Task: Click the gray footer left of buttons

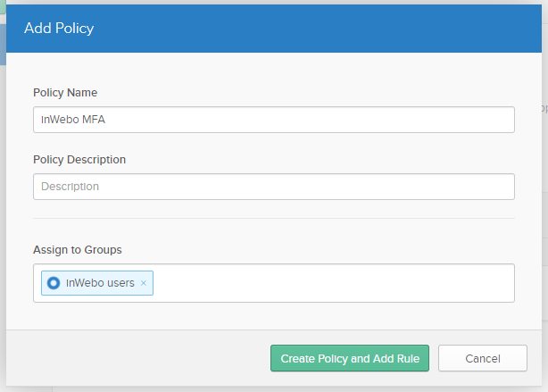Action: [134, 358]
